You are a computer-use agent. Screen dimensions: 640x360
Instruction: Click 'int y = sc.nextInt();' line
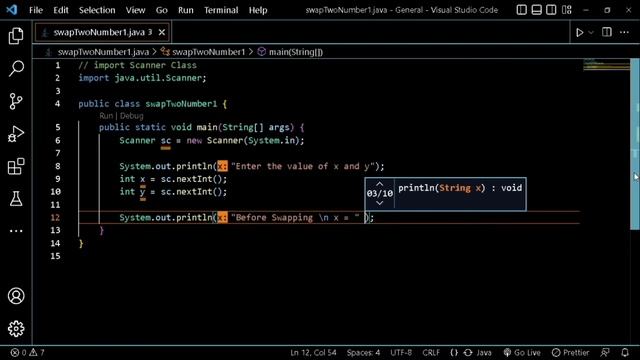tap(173, 192)
